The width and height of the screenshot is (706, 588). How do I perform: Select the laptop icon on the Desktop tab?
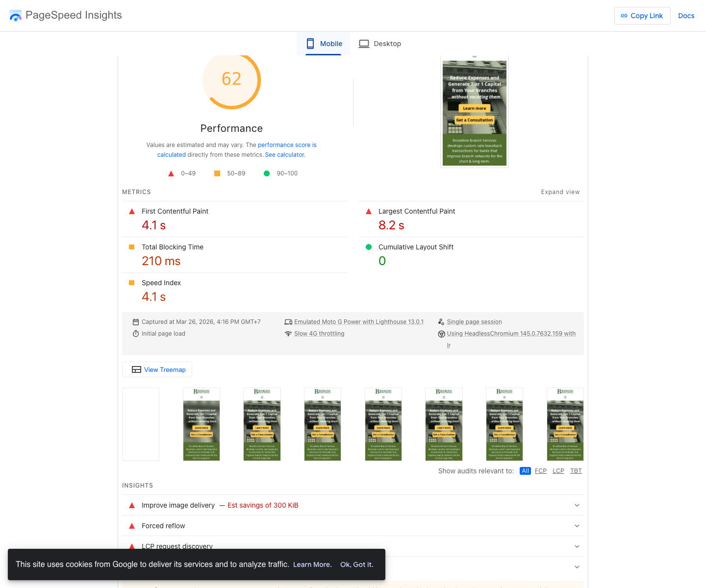[364, 44]
